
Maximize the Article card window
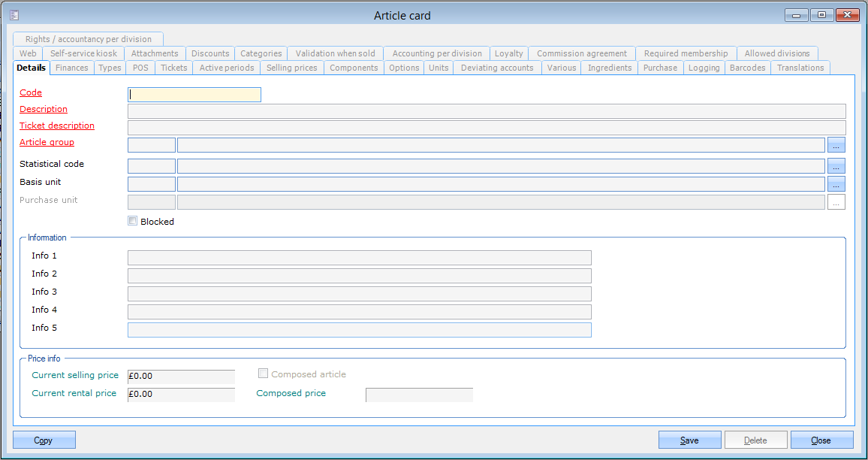click(822, 15)
